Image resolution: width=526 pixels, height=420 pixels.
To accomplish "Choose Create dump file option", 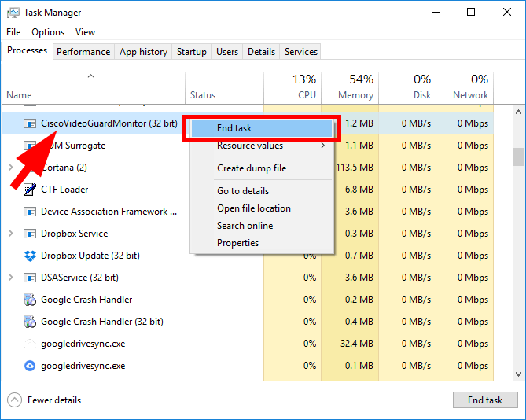I will [262, 168].
